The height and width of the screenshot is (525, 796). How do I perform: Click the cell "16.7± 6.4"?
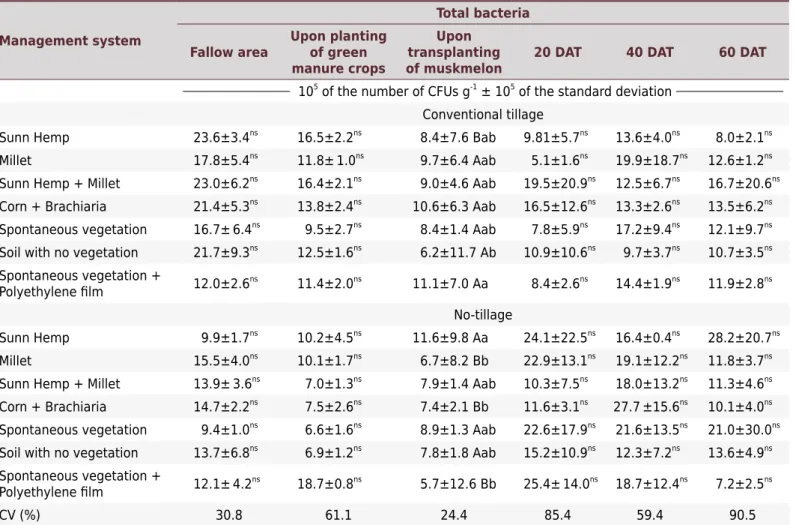click(x=226, y=229)
